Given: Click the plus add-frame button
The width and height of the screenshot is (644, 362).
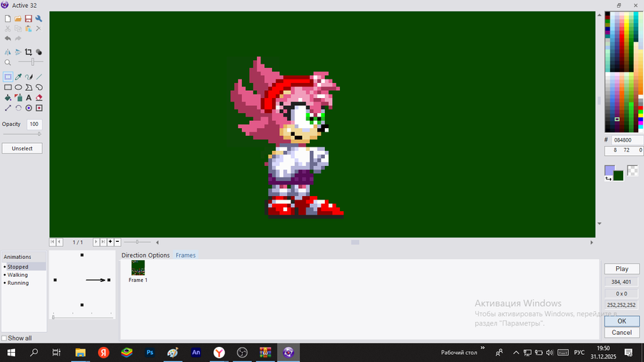Looking at the screenshot, I should 110,242.
